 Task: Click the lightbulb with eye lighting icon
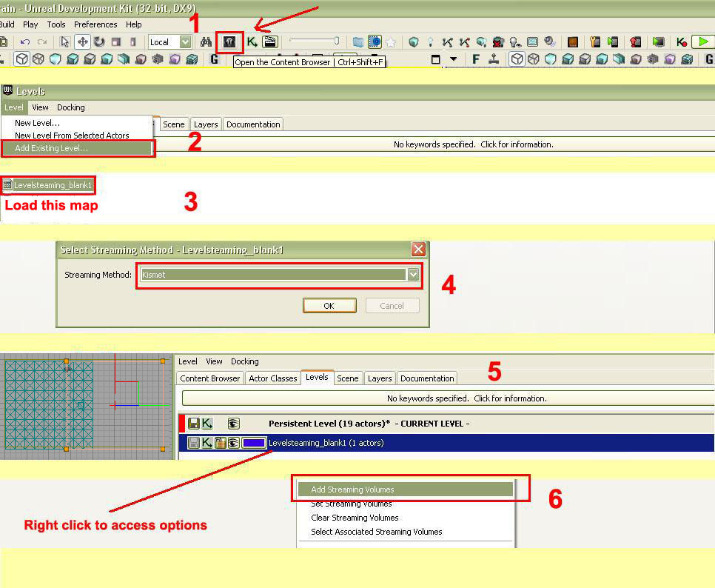click(x=515, y=42)
